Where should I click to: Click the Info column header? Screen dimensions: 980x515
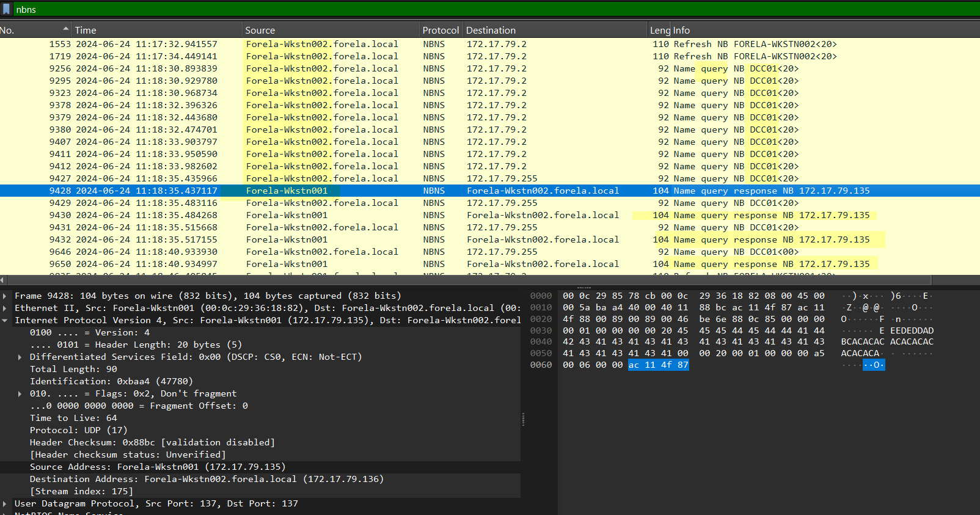coord(681,30)
